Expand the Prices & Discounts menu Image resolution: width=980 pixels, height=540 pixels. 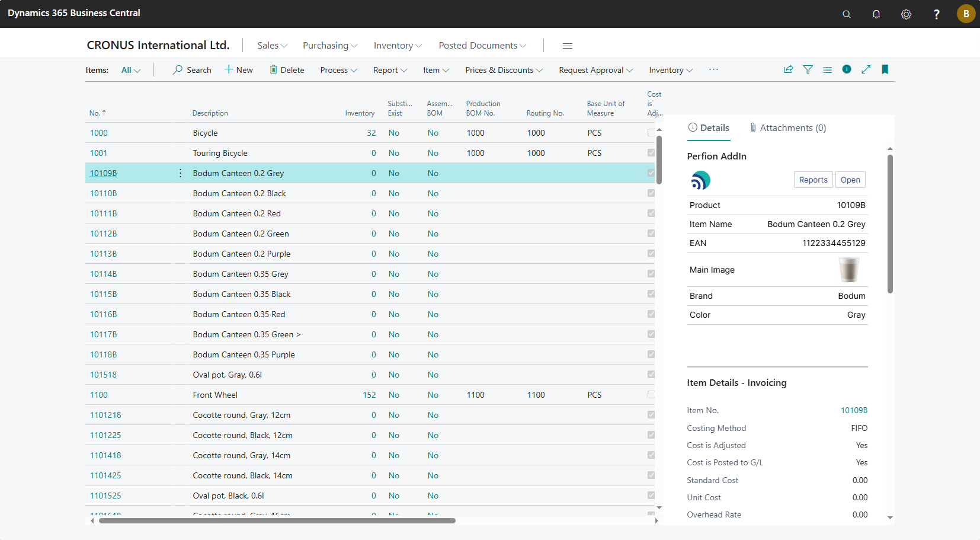504,70
